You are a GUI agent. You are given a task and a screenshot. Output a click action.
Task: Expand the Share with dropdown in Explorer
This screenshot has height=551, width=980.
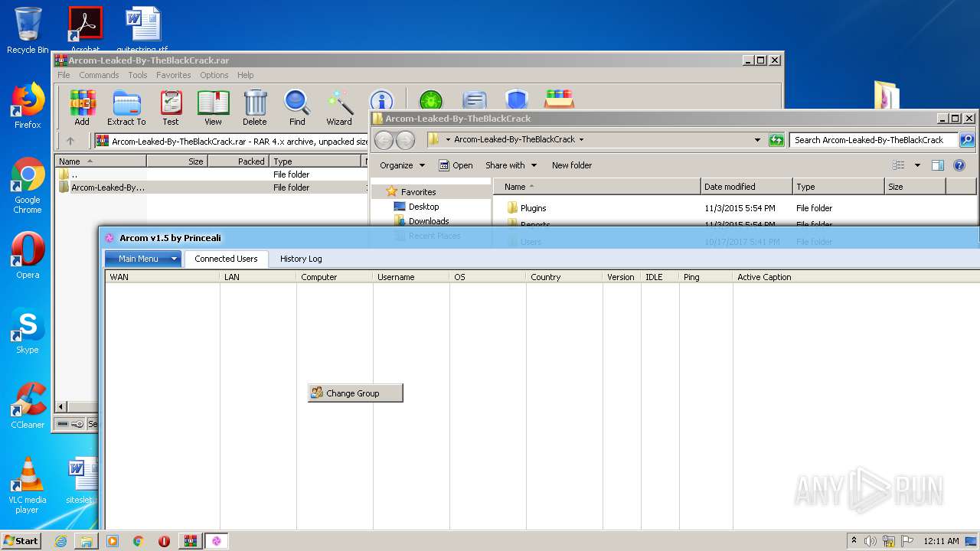(511, 165)
